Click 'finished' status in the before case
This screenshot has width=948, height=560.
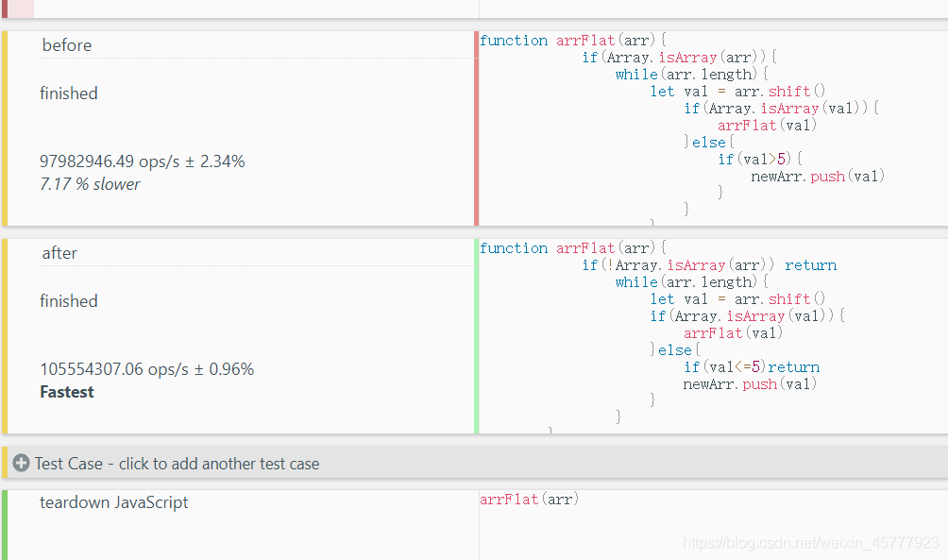pos(68,93)
